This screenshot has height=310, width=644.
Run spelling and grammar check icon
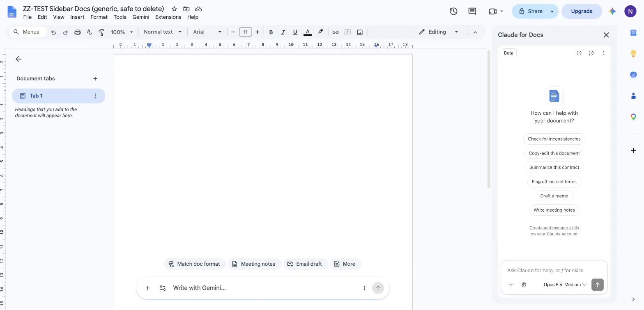pyautogui.click(x=90, y=32)
